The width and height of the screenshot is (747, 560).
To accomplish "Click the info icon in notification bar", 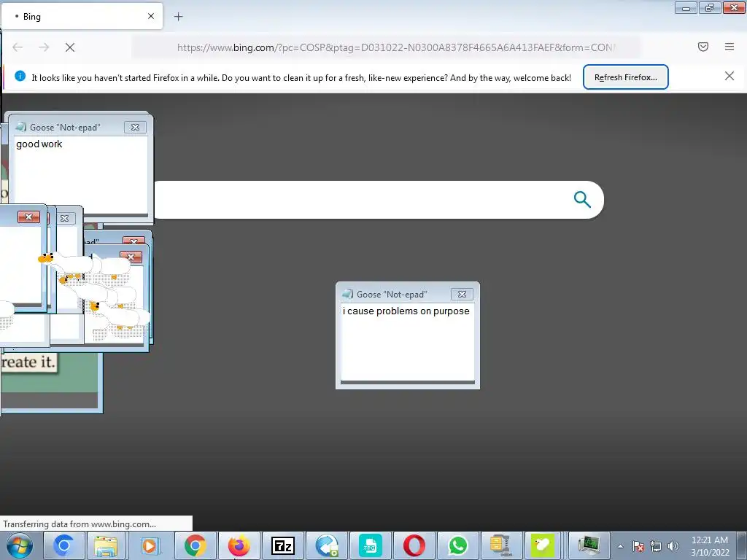I will click(x=20, y=76).
